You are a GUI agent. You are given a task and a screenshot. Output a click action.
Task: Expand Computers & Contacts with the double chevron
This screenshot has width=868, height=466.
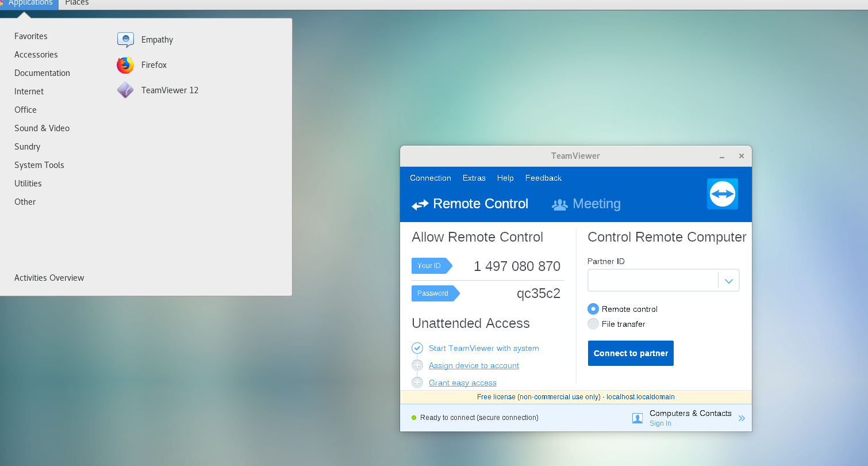(742, 418)
